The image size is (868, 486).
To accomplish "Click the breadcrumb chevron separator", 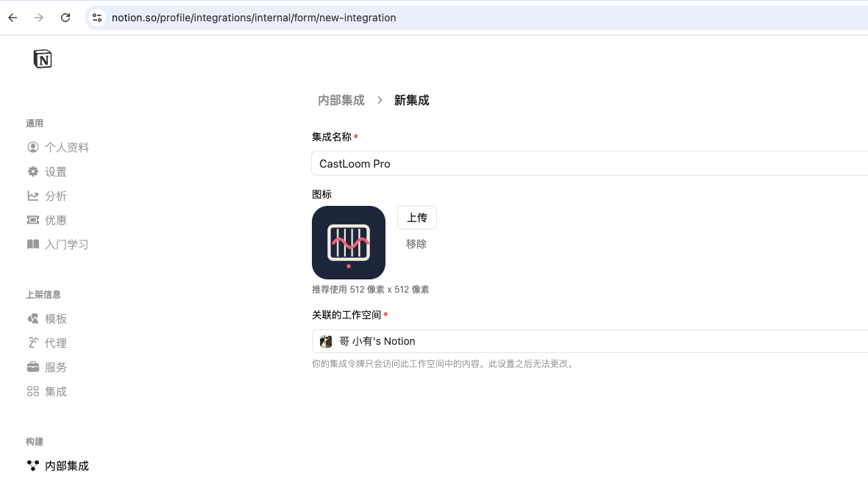I will point(379,100).
